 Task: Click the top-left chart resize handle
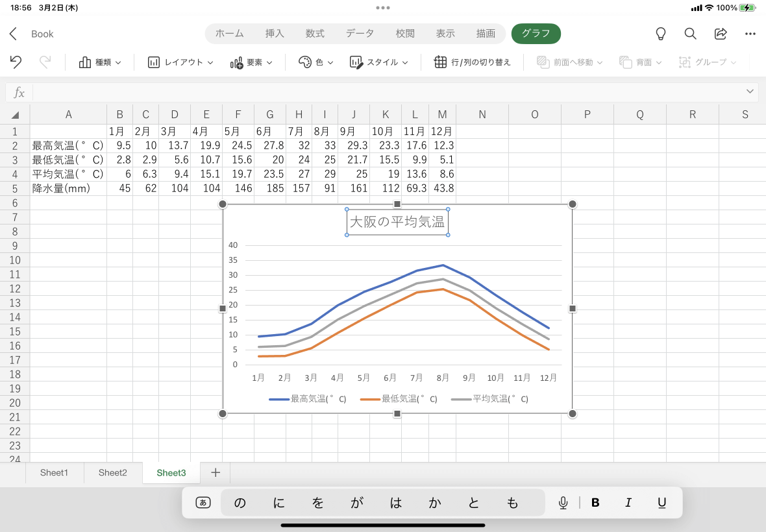click(222, 204)
